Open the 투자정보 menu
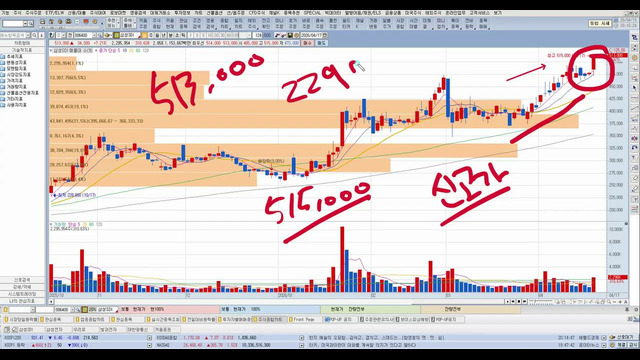 pos(182,13)
